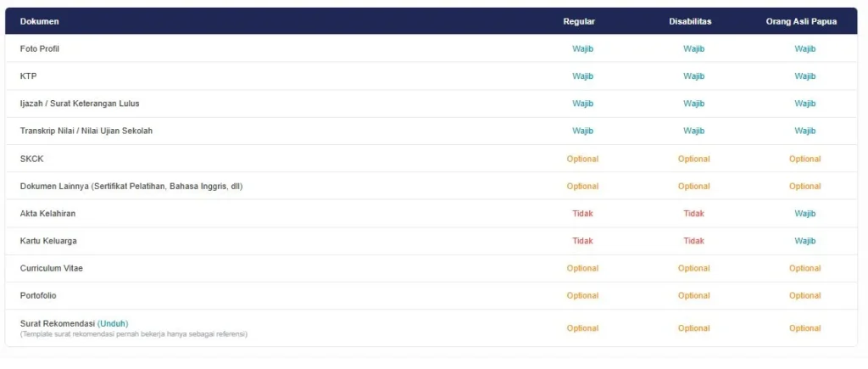868x369 pixels.
Task: Click Wajib for Kartu Keluarga Orang Asli Papua
Action: (x=805, y=241)
